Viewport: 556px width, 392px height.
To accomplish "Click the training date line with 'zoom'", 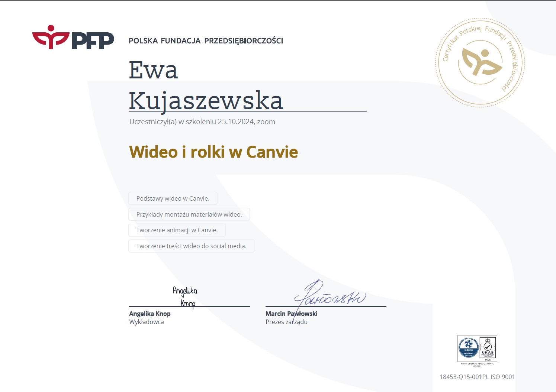I will (x=202, y=122).
